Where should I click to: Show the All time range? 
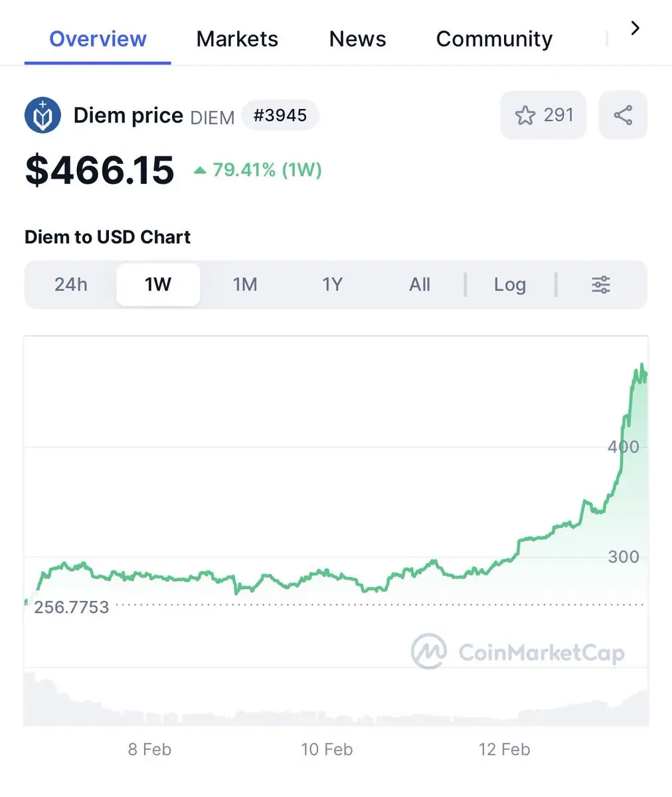click(x=420, y=285)
